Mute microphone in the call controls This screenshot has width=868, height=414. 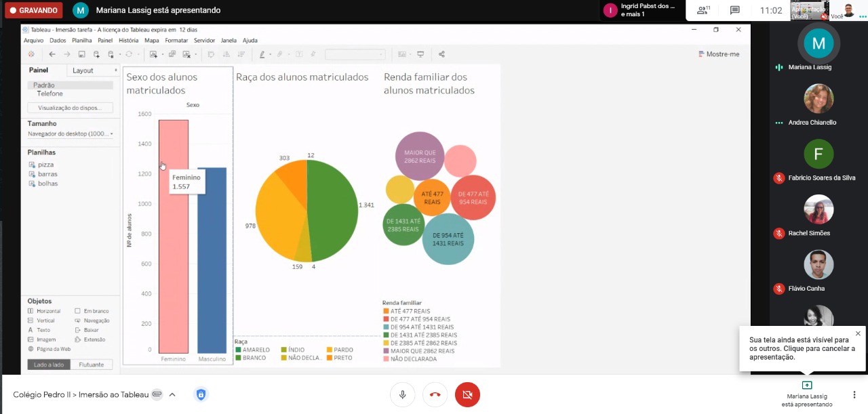(x=403, y=394)
